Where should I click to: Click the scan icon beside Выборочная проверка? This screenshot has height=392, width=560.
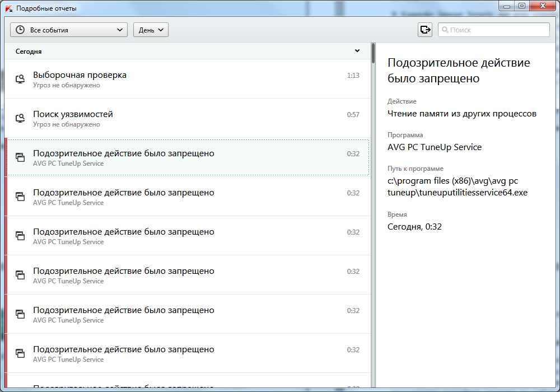pyautogui.click(x=20, y=79)
